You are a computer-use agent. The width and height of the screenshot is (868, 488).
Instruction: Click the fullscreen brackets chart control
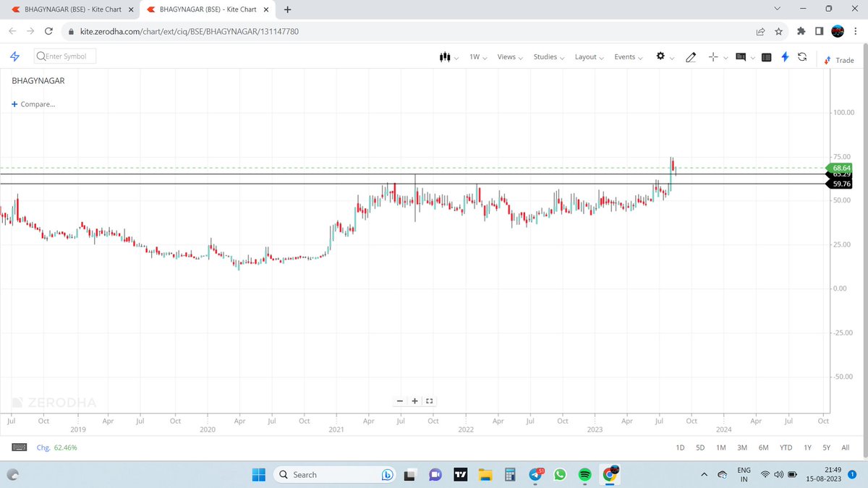pyautogui.click(x=429, y=401)
